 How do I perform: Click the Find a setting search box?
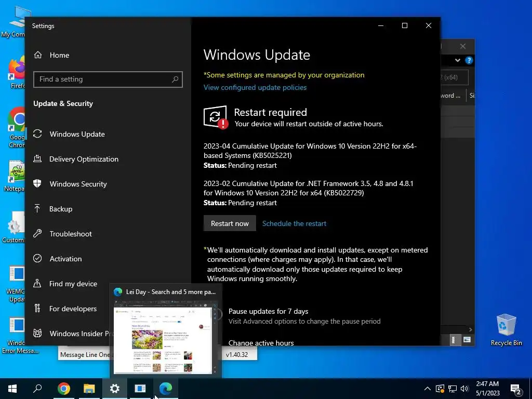[108, 79]
